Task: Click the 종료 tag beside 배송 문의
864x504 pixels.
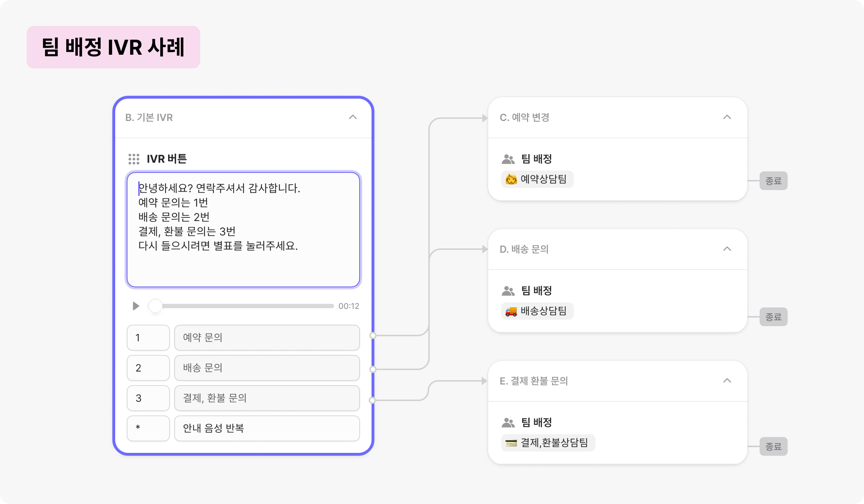Action: (773, 317)
